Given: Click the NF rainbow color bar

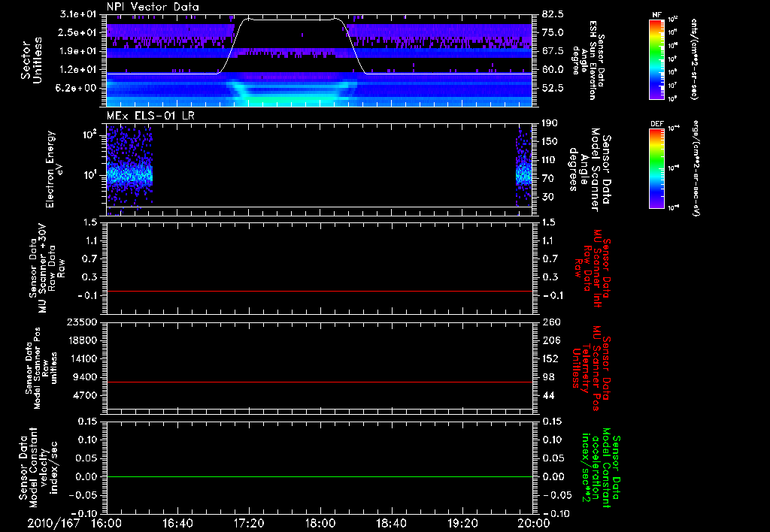Looking at the screenshot, I should [x=657, y=59].
